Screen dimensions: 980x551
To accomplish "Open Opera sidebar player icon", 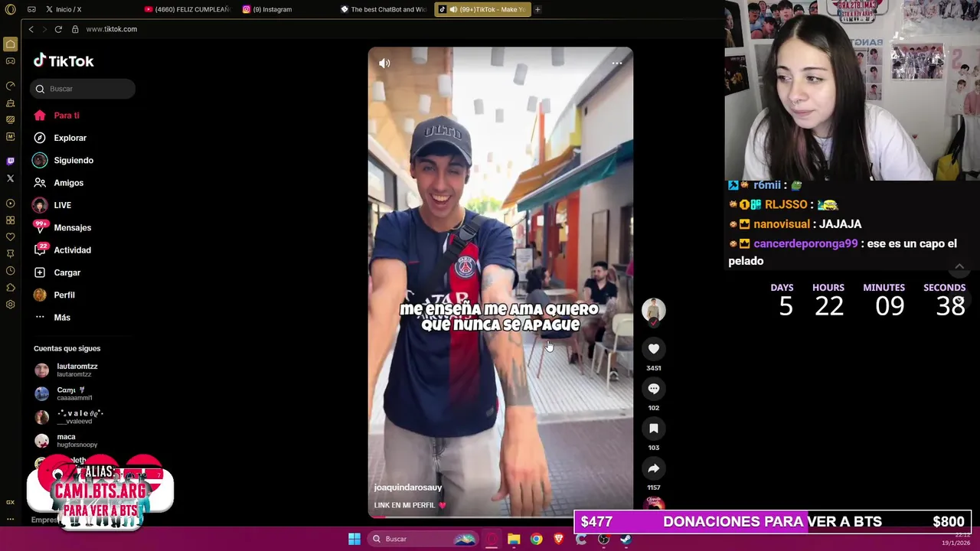I will point(10,204).
